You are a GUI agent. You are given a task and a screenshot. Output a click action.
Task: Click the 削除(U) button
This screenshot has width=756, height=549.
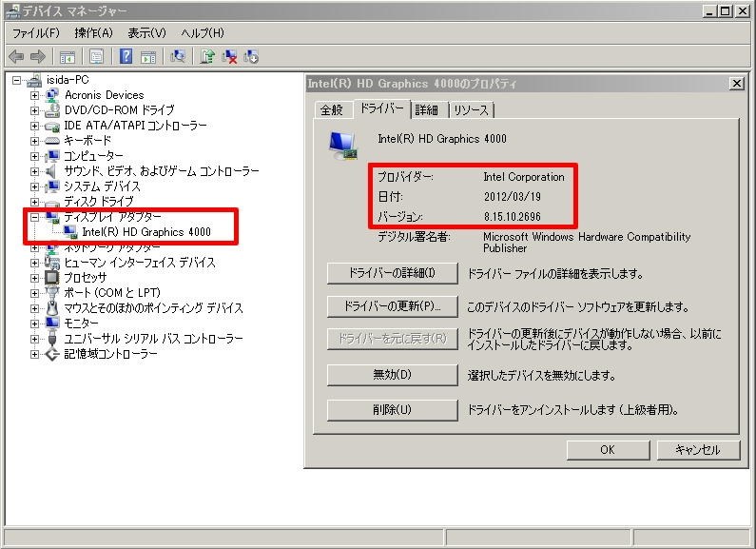point(392,410)
